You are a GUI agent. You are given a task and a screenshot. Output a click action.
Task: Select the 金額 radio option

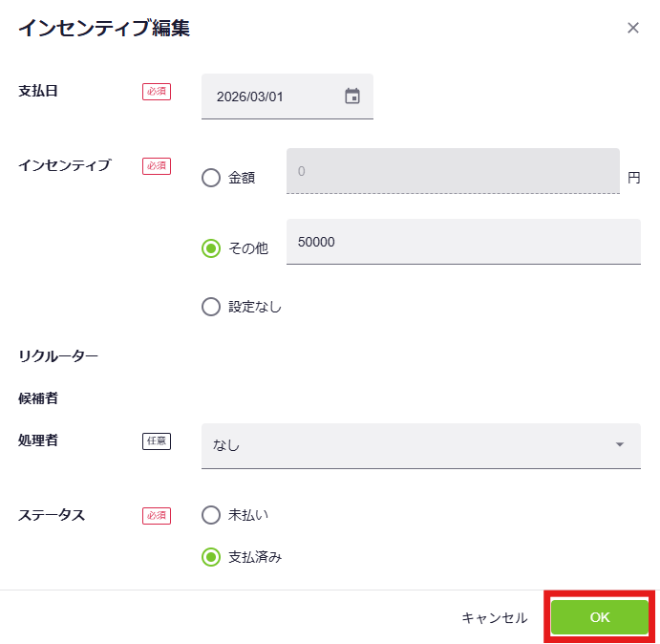pyautogui.click(x=211, y=178)
